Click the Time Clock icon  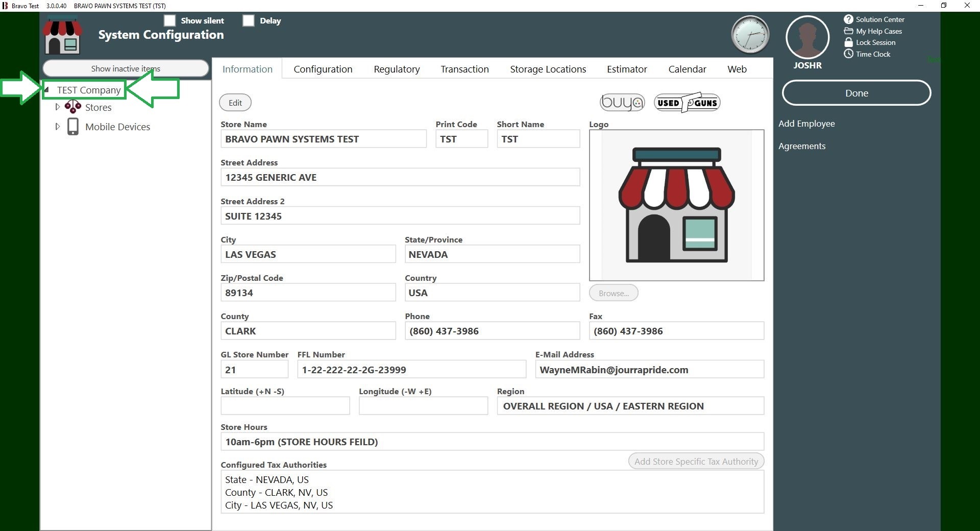tap(848, 54)
